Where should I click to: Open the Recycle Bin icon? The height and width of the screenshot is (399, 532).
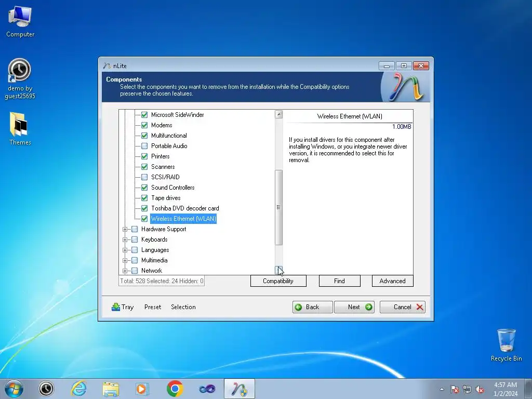[506, 345]
